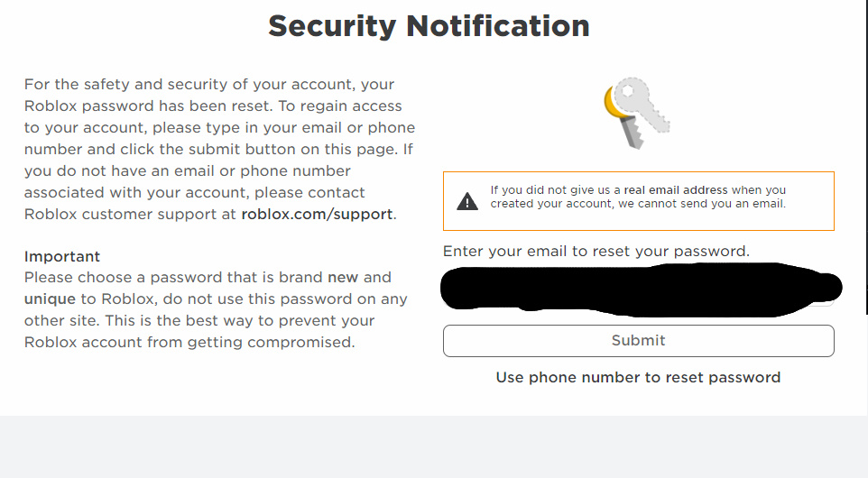Click the Security Notification heading
This screenshot has height=478, width=868.
pos(429,26)
